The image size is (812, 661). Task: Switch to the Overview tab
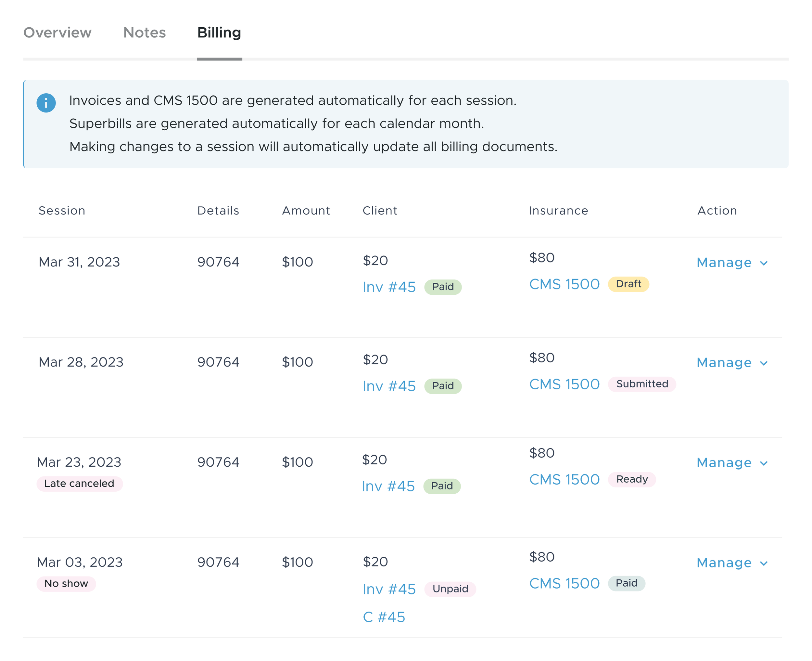[57, 33]
